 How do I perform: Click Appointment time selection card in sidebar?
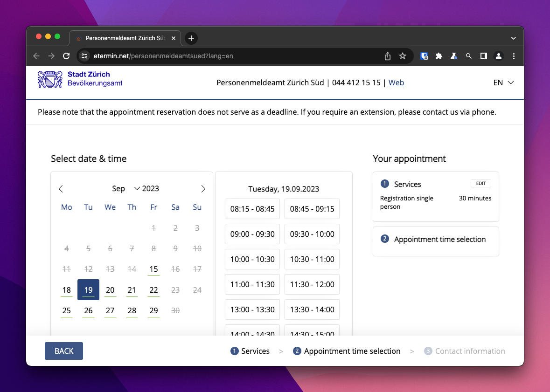[436, 241]
